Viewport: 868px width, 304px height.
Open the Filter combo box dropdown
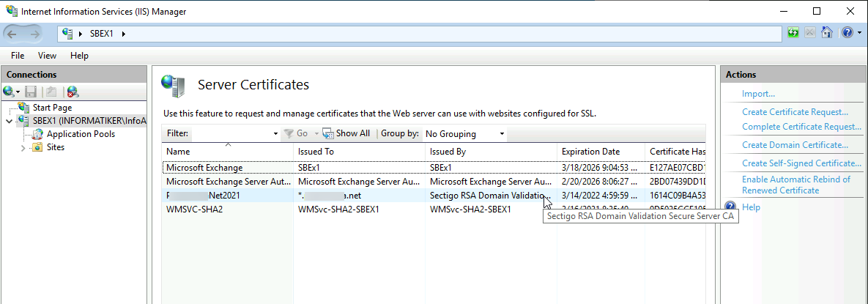(x=275, y=134)
